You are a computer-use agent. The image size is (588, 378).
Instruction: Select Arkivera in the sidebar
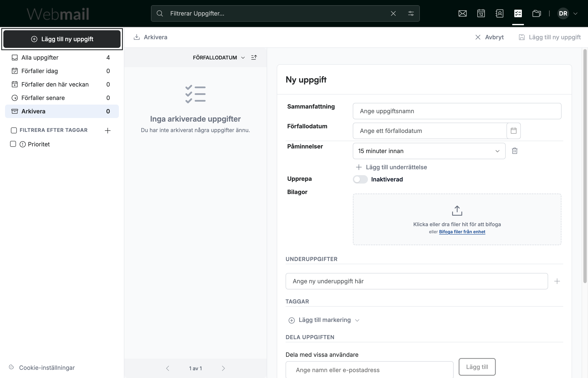coord(62,111)
